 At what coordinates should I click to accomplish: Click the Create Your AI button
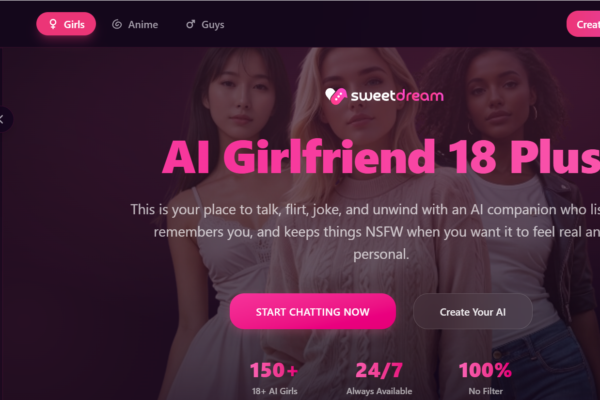(473, 312)
